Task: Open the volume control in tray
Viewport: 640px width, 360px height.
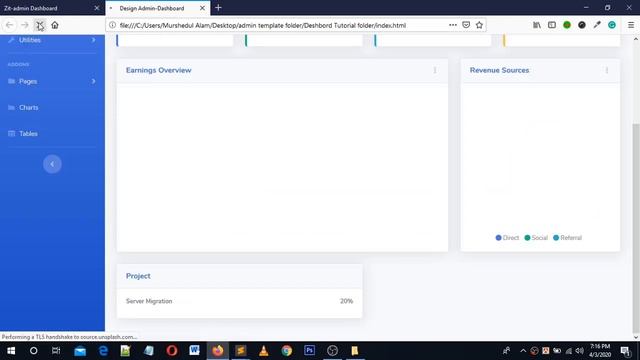Action: 580,351
